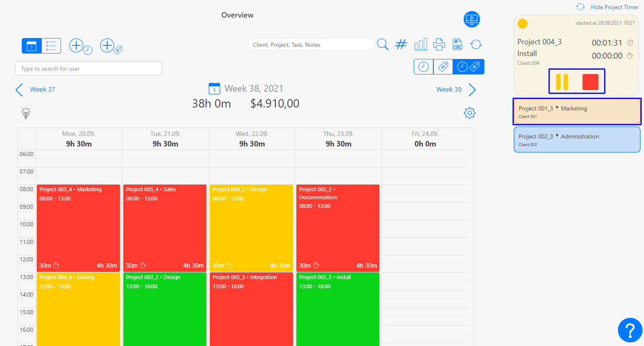Select the Project 001_3 Marketing card
This screenshot has height=346, width=644.
577,111
